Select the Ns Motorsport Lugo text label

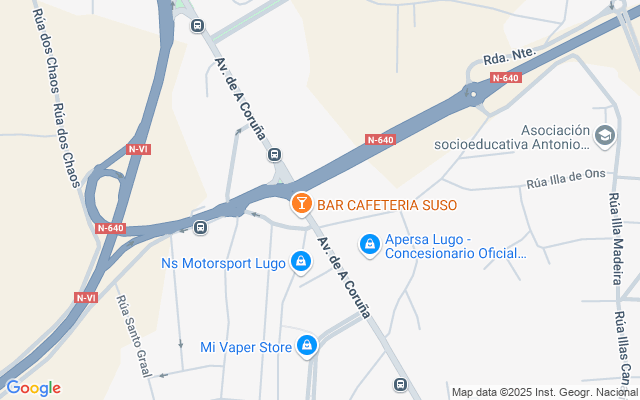[223, 263]
